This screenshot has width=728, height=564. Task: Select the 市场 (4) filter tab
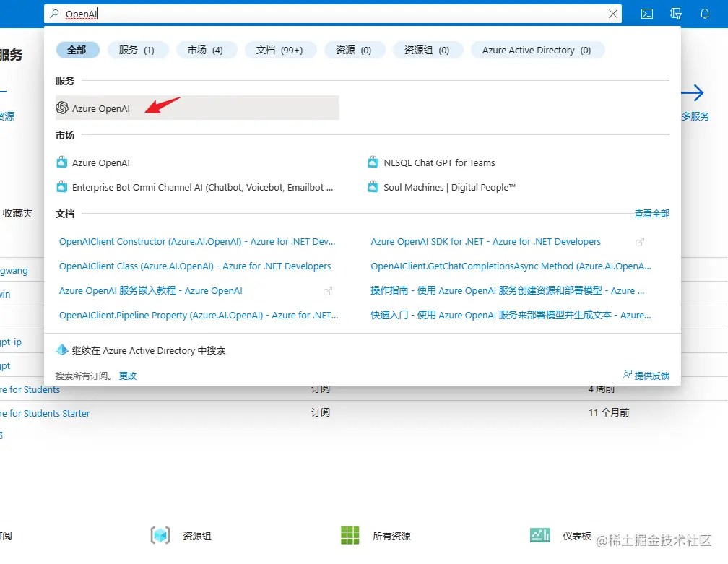pyautogui.click(x=206, y=50)
